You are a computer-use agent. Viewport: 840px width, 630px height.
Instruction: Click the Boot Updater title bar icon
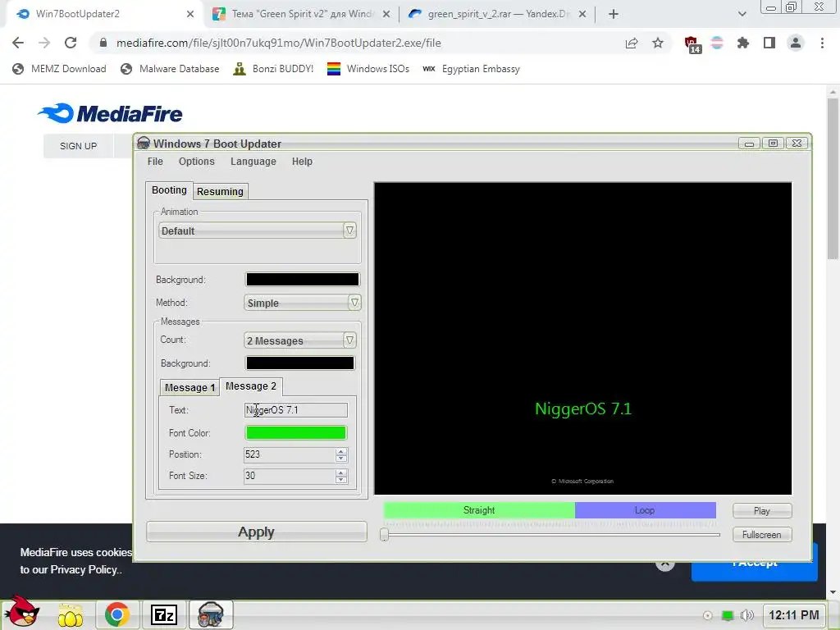[x=143, y=143]
